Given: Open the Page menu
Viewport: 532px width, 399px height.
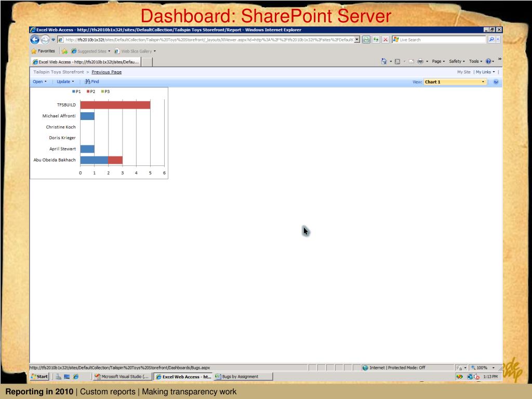Looking at the screenshot, I should pos(438,61).
